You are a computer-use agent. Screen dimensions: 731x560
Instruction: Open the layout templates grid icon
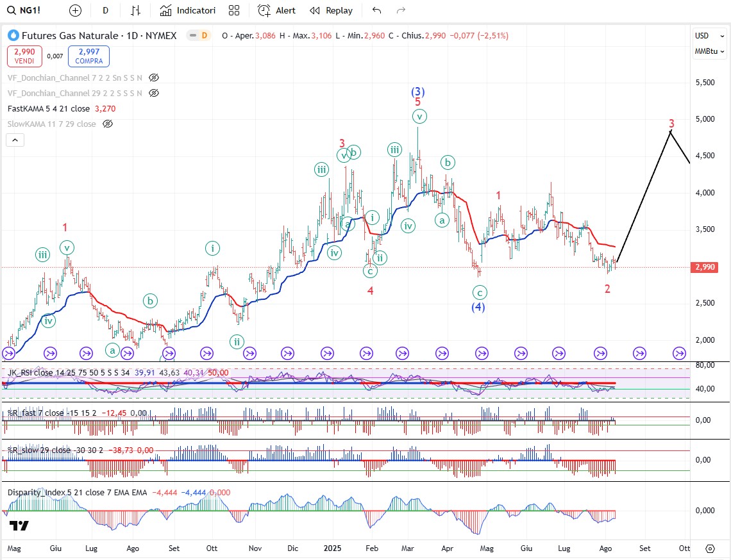tap(234, 10)
